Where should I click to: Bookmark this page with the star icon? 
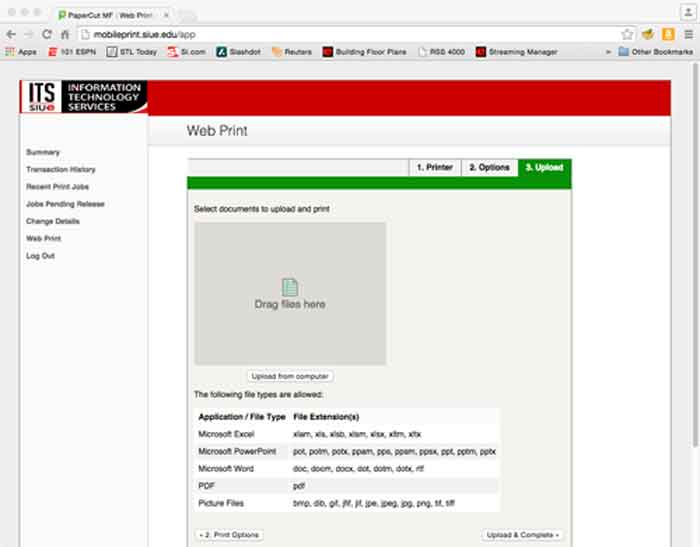point(627,34)
